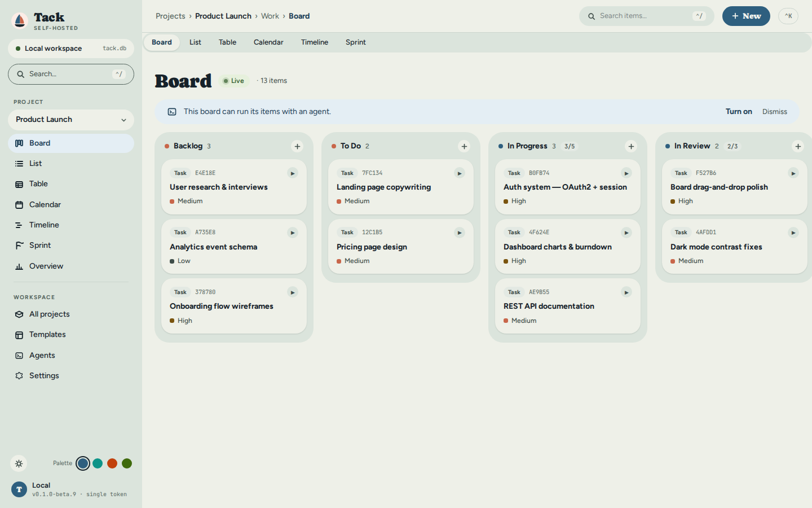Select the green palette swatch
Image resolution: width=812 pixels, height=508 pixels.
tap(127, 463)
